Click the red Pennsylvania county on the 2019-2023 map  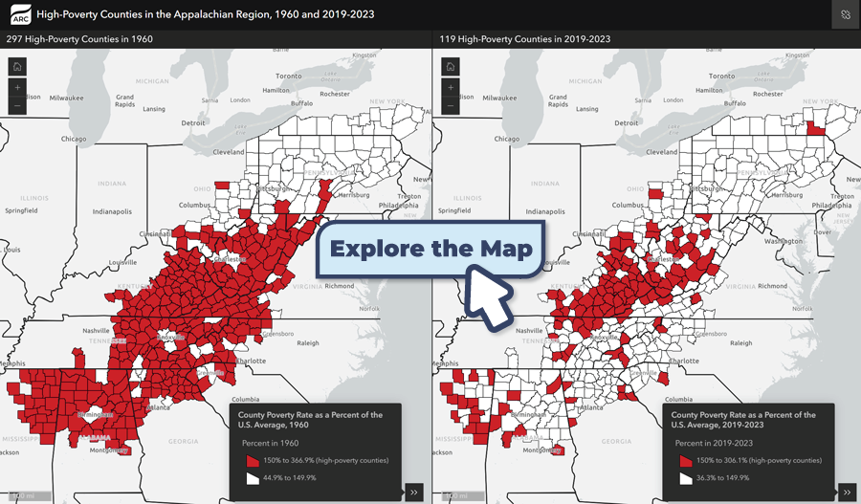pos(816,129)
